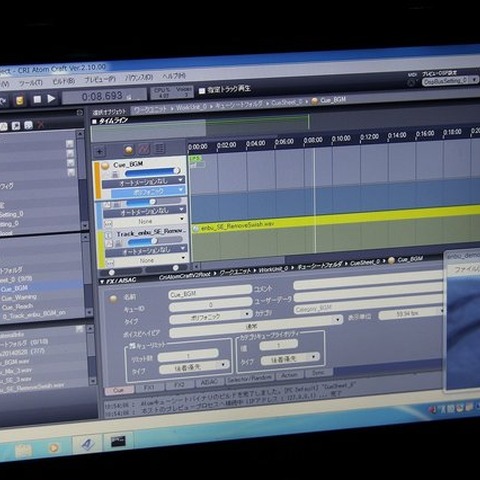Switch to the AISAC tab
The width and height of the screenshot is (480, 480).
click(x=209, y=383)
